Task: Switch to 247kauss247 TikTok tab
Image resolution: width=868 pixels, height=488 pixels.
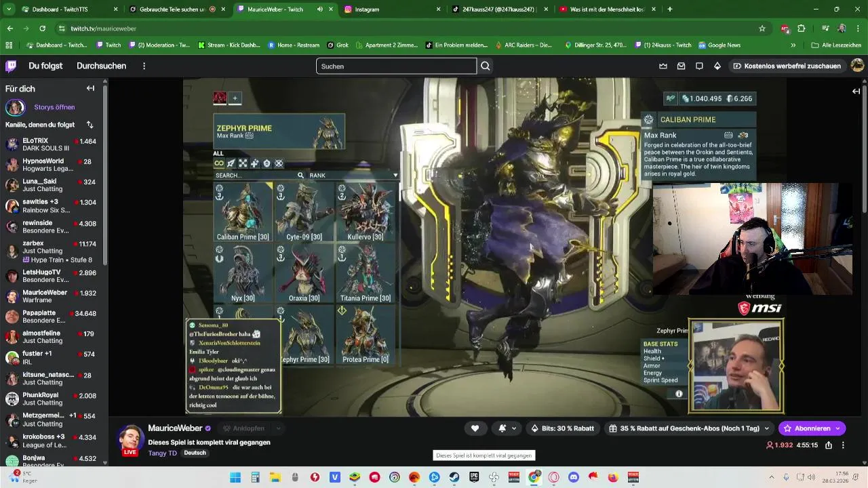Action: coord(500,9)
